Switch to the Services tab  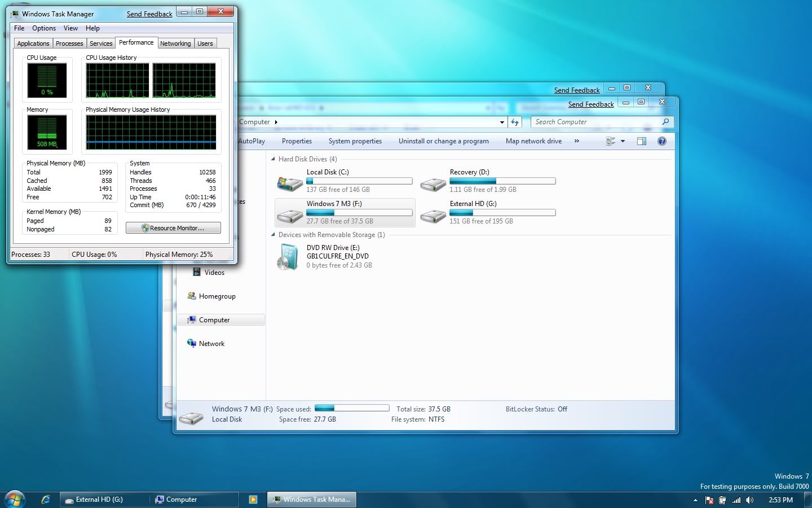[101, 43]
